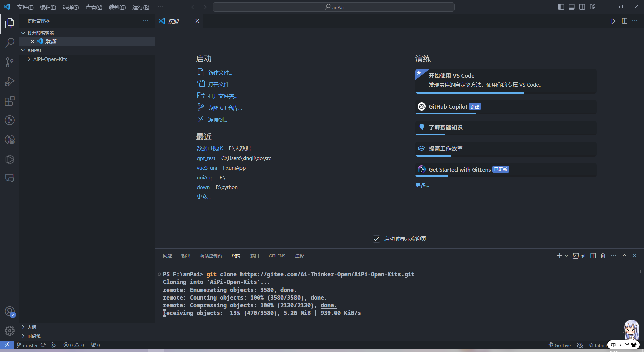Open the Explorer view in activity bar
Viewport: 644px width, 352px height.
[10, 23]
